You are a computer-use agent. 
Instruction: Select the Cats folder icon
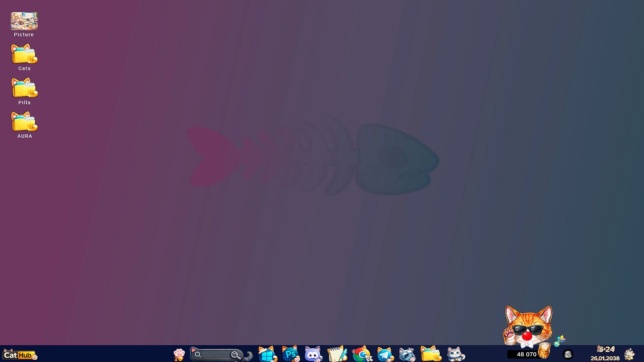pos(24,54)
